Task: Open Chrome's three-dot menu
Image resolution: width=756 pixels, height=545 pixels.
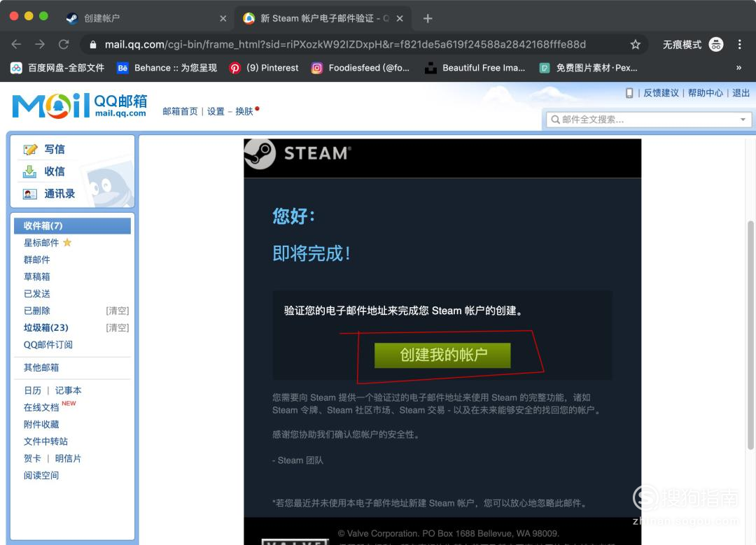Action: point(740,44)
